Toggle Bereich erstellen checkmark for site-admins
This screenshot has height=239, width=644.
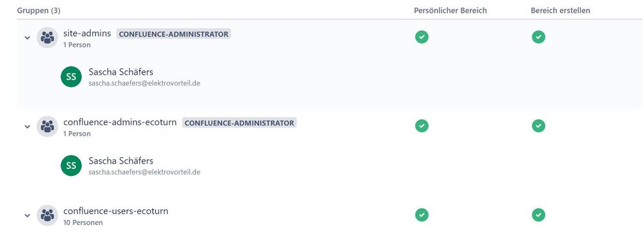coord(538,37)
